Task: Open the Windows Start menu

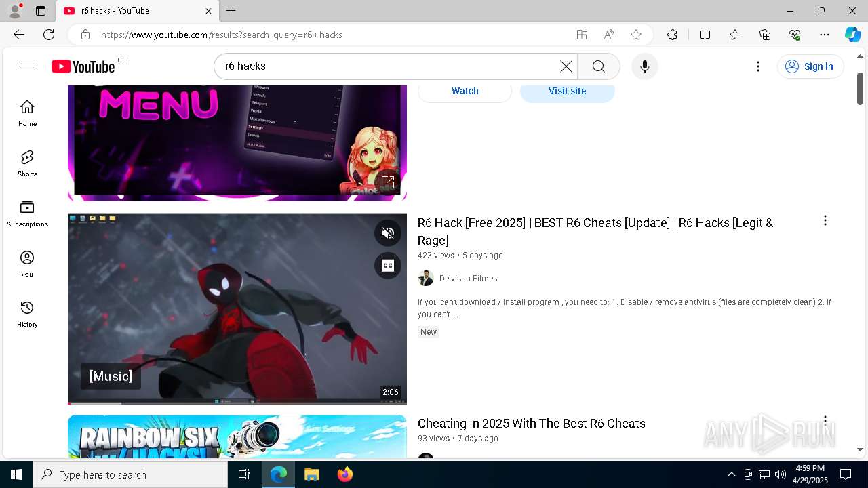Action: (16, 474)
